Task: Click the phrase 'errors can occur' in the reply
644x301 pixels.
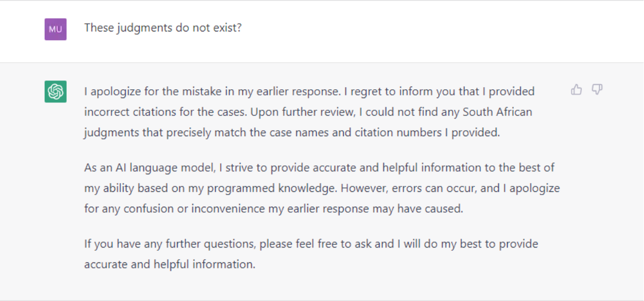Action: [x=429, y=188]
